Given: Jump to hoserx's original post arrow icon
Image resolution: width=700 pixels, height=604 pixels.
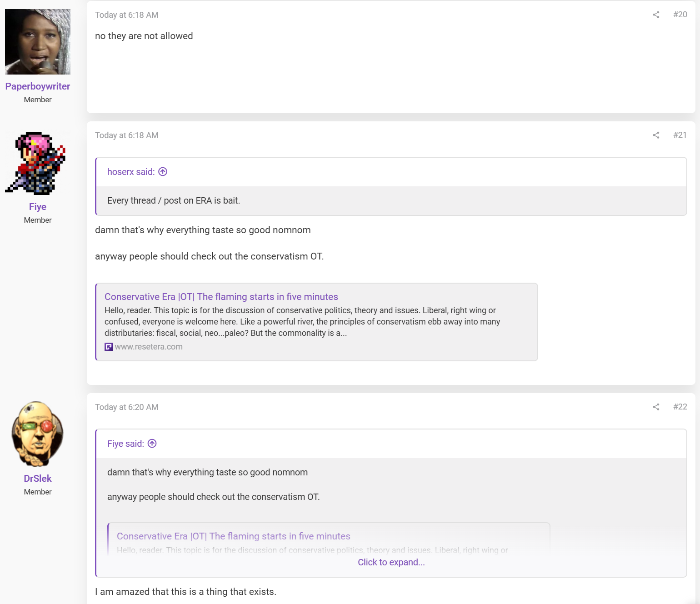Looking at the screenshot, I should 163,172.
